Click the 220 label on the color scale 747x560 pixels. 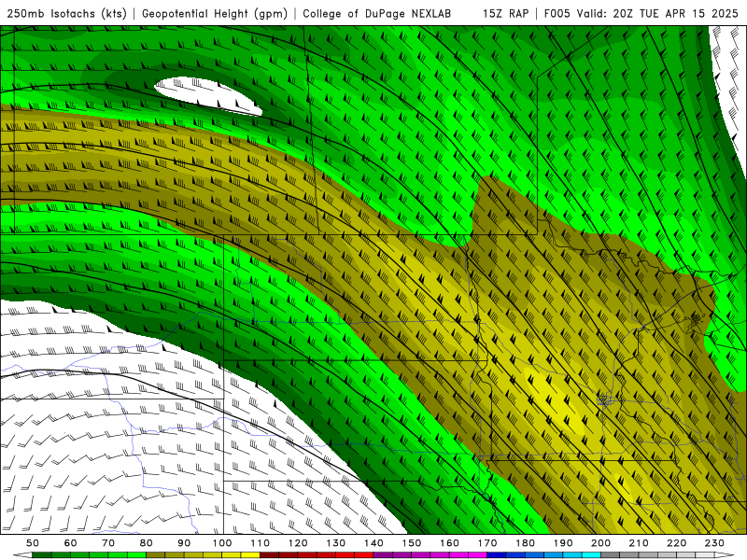coord(677,543)
